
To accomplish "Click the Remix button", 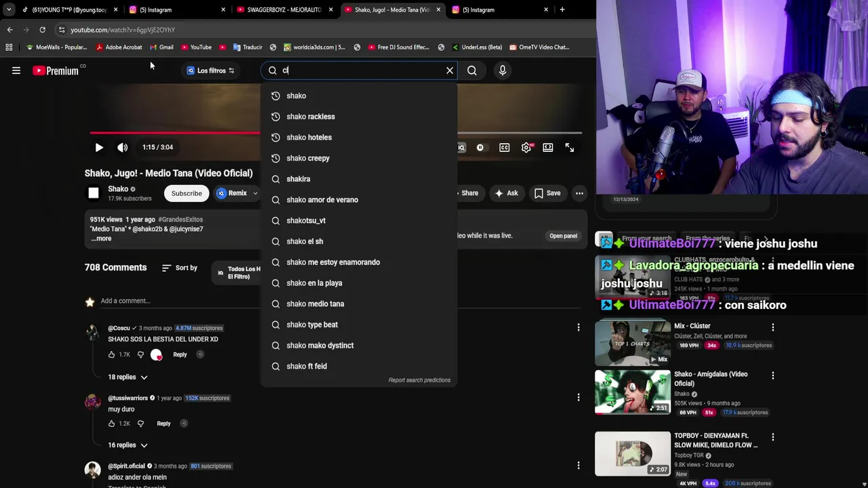I will [232, 193].
